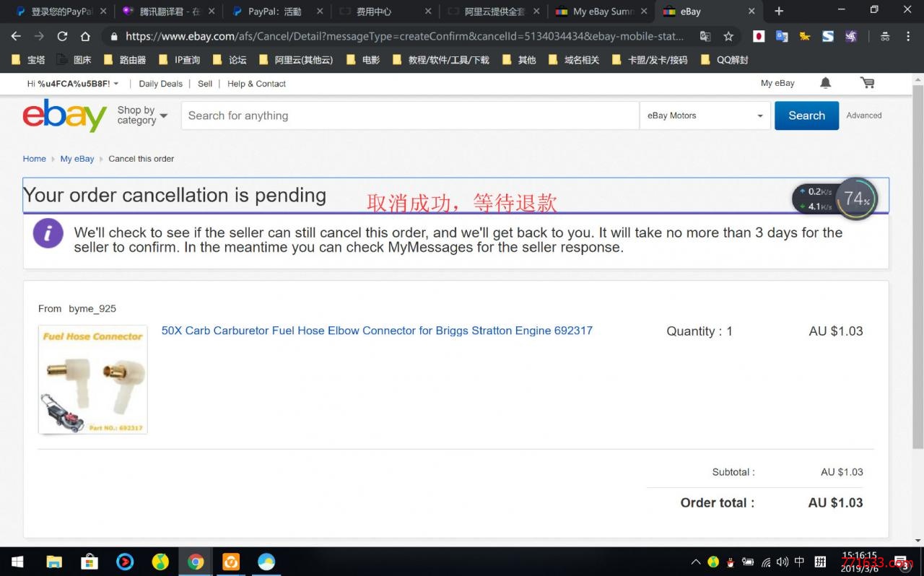Expand Shop by category menu
The height and width of the screenshot is (576, 924).
(142, 115)
